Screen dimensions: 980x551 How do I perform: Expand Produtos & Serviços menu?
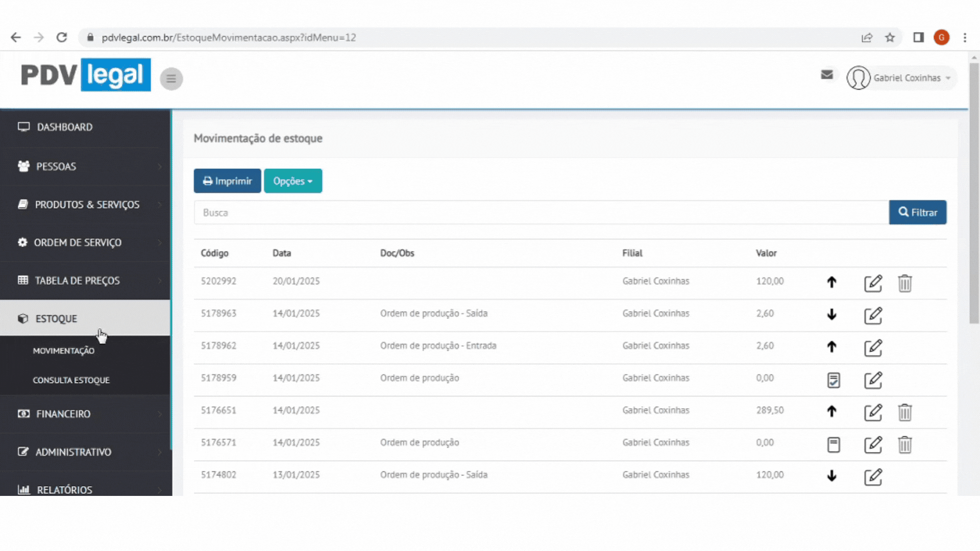87,205
